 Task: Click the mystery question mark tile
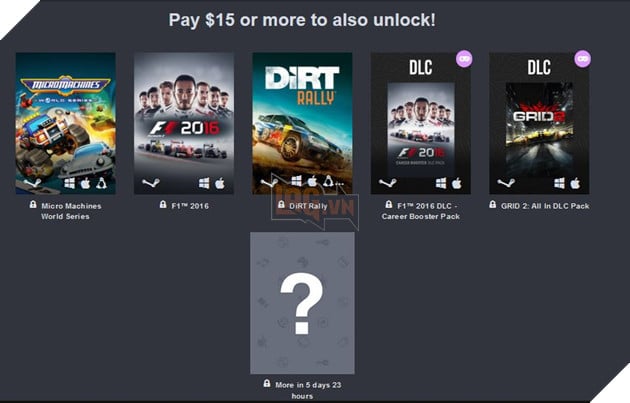(x=302, y=303)
